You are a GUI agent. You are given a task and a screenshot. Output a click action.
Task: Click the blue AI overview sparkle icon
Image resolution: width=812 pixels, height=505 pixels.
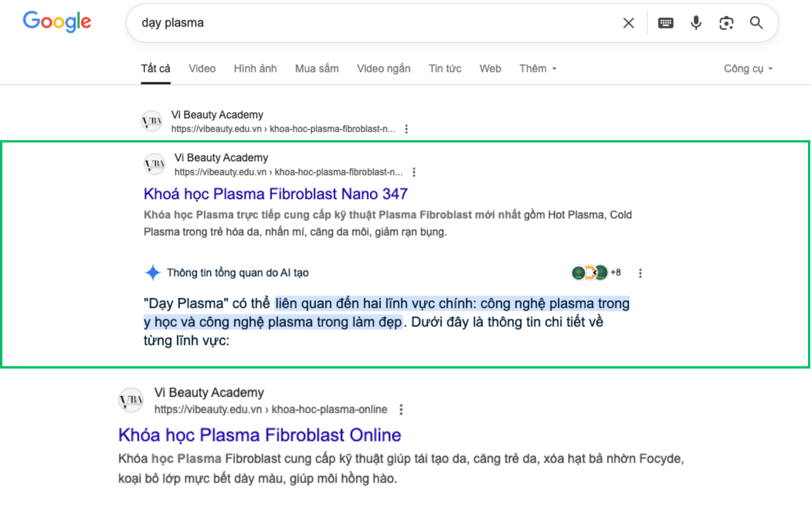click(153, 272)
